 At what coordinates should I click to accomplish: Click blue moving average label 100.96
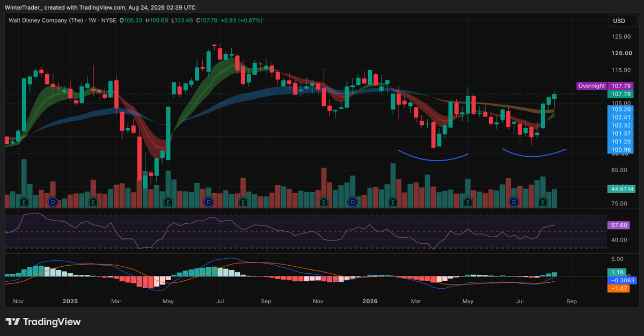[x=621, y=150]
